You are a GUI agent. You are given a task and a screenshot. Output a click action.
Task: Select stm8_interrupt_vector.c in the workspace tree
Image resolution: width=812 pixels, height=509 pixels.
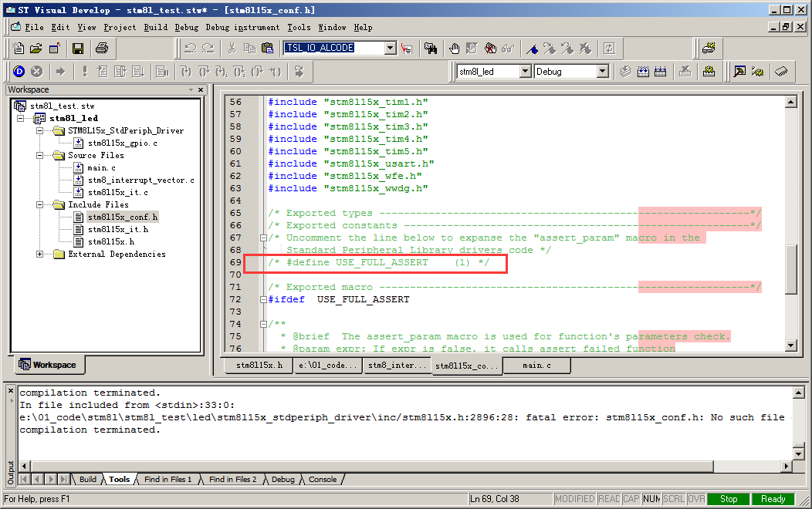click(140, 180)
